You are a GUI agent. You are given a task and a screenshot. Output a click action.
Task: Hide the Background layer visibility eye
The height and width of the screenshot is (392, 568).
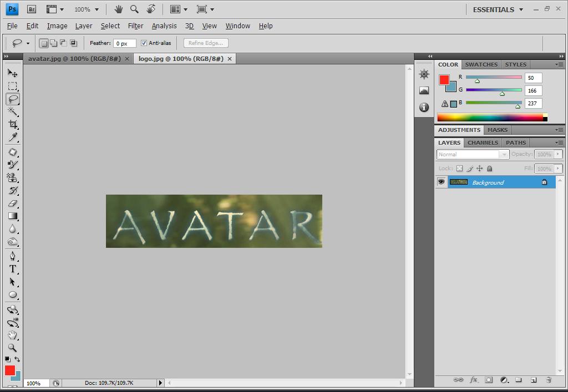(x=441, y=182)
